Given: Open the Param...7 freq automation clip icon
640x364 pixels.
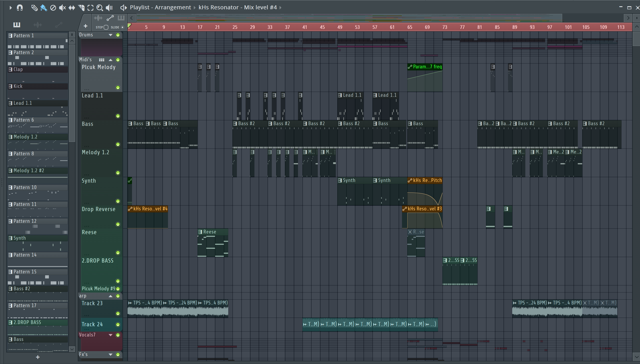Looking at the screenshot, I should (x=410, y=67).
